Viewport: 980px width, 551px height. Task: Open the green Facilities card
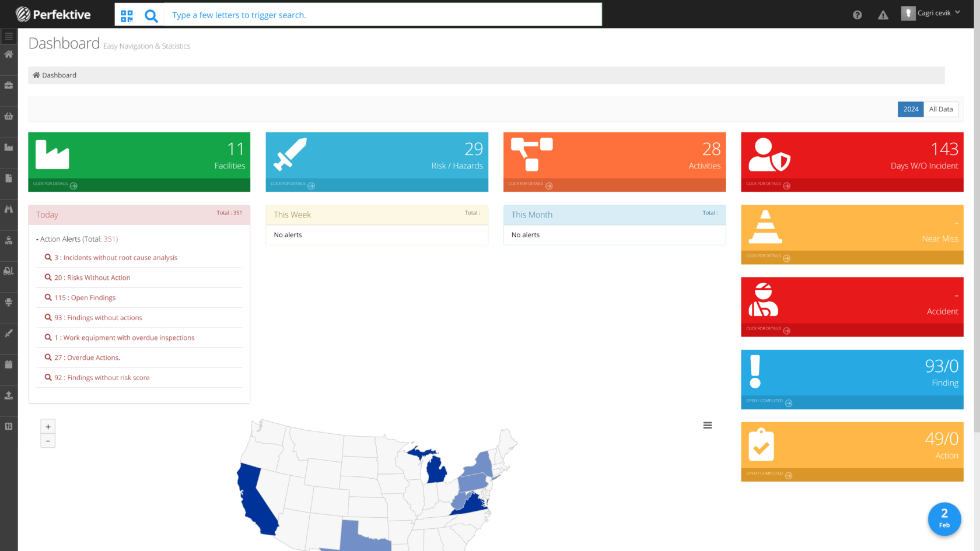(x=139, y=162)
